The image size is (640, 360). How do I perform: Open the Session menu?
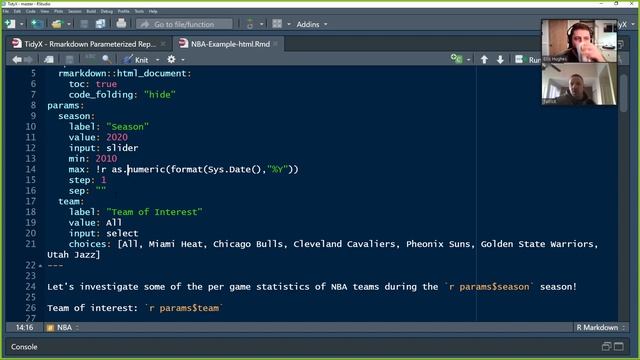tap(75, 11)
